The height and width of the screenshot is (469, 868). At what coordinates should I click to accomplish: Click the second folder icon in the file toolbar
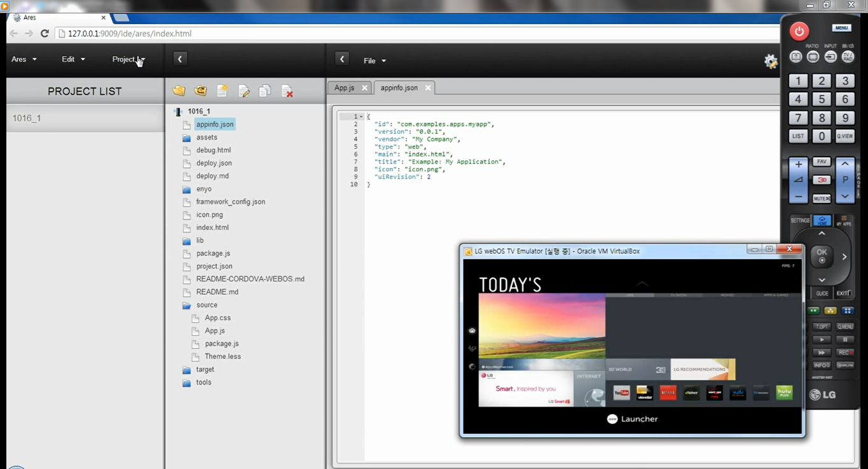[200, 91]
